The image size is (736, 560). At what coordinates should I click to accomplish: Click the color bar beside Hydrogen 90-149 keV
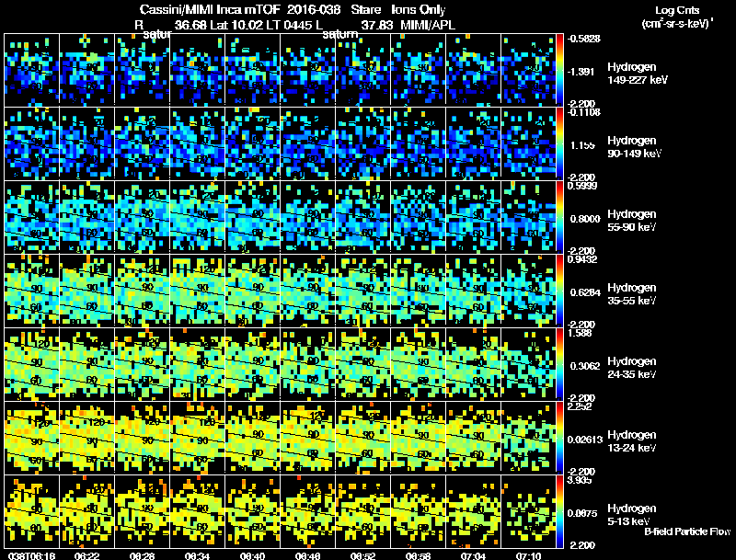coord(559,143)
